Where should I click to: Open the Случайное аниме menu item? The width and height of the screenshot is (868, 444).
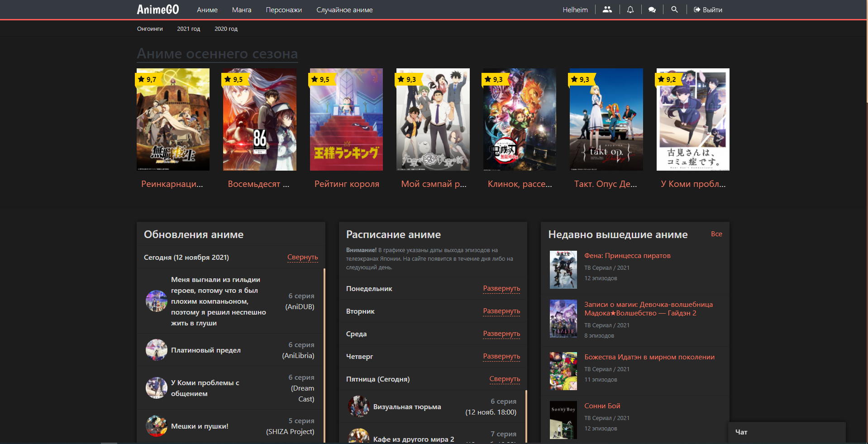(x=344, y=10)
